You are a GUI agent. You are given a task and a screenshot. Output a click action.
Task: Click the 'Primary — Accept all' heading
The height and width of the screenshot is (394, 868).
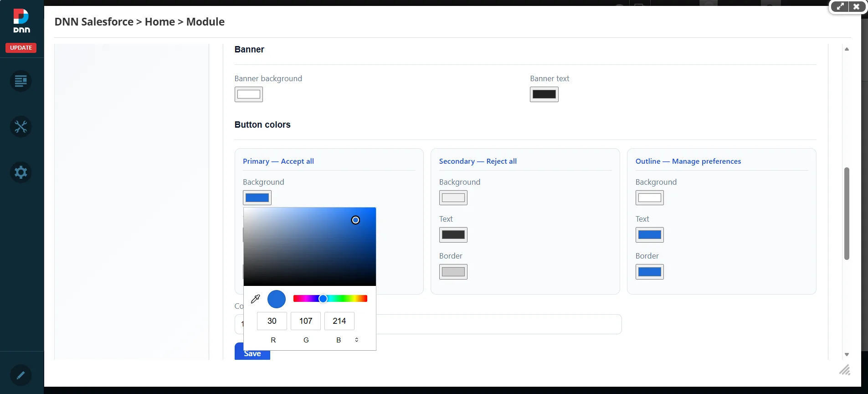[278, 161]
